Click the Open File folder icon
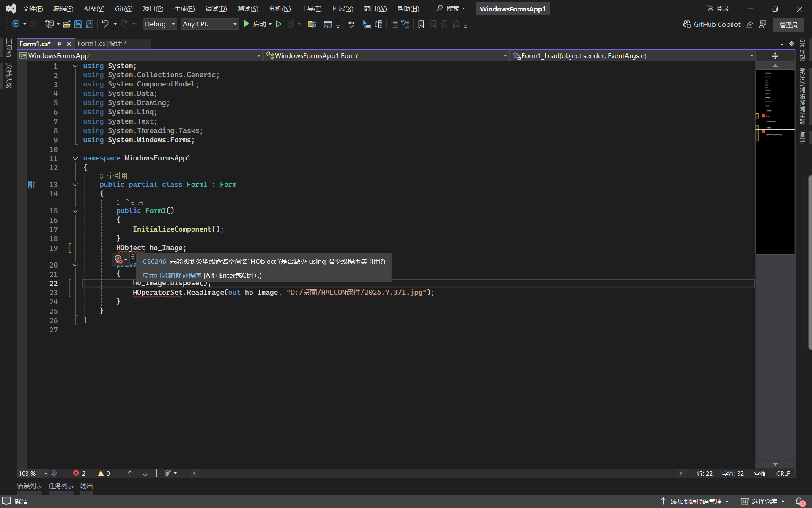The height and width of the screenshot is (508, 812). (66, 24)
